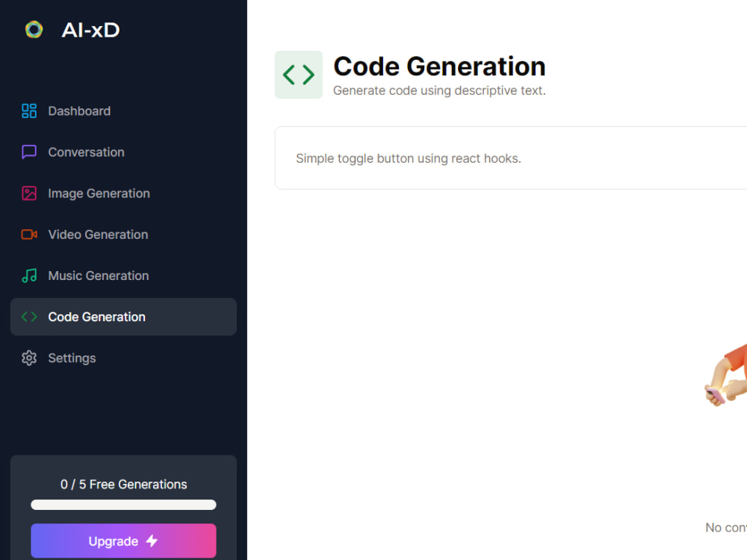Click the AI-xD ring logo icon

click(34, 30)
